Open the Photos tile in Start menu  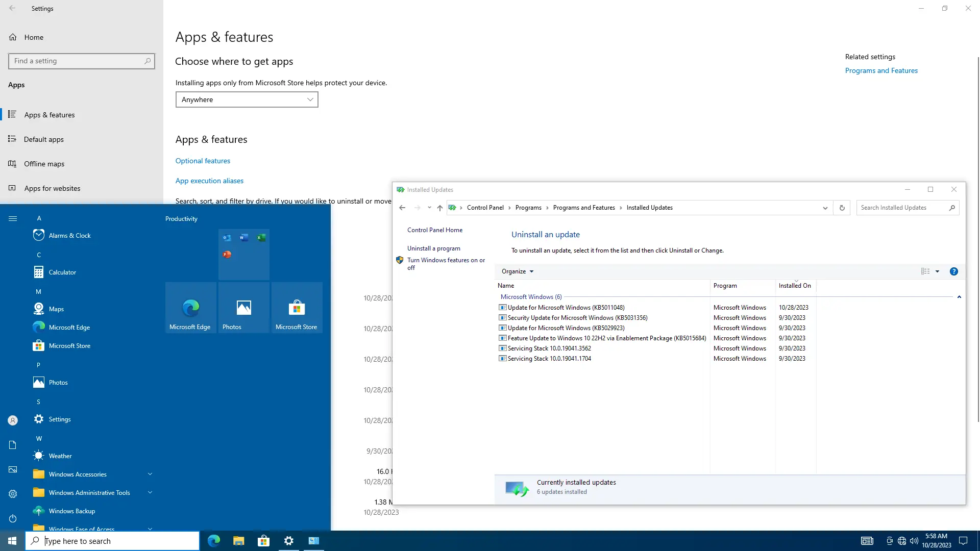click(243, 308)
